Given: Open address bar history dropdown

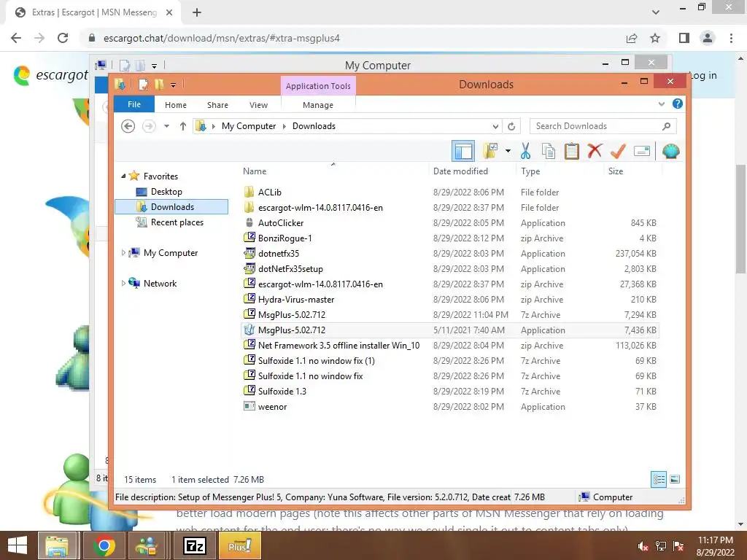Looking at the screenshot, I should coord(495,126).
